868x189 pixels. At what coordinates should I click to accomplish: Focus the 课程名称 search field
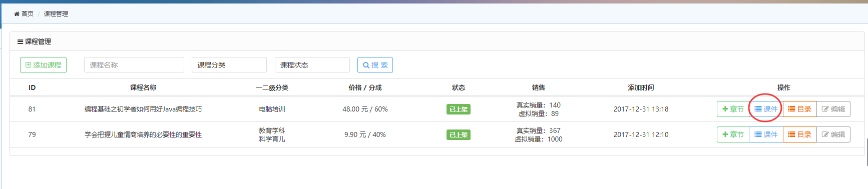[x=134, y=65]
